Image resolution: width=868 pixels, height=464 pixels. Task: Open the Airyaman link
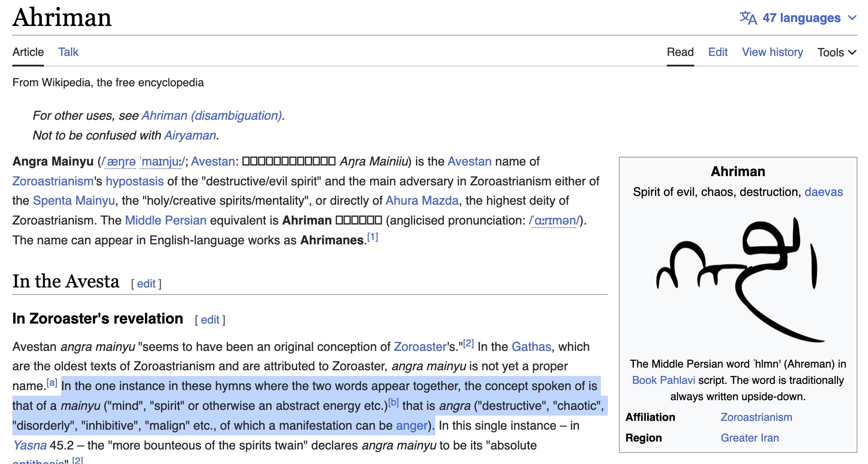tap(190, 135)
